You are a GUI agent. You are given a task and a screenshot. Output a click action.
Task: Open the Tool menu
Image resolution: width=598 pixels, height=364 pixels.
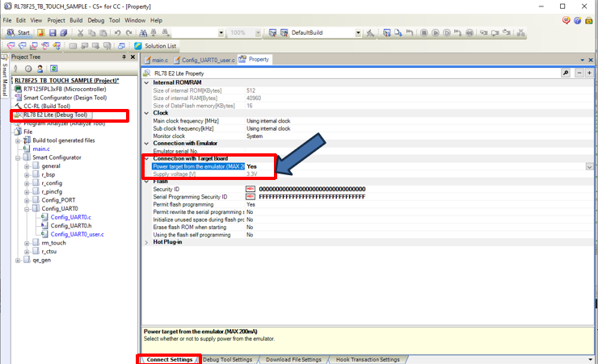click(115, 20)
